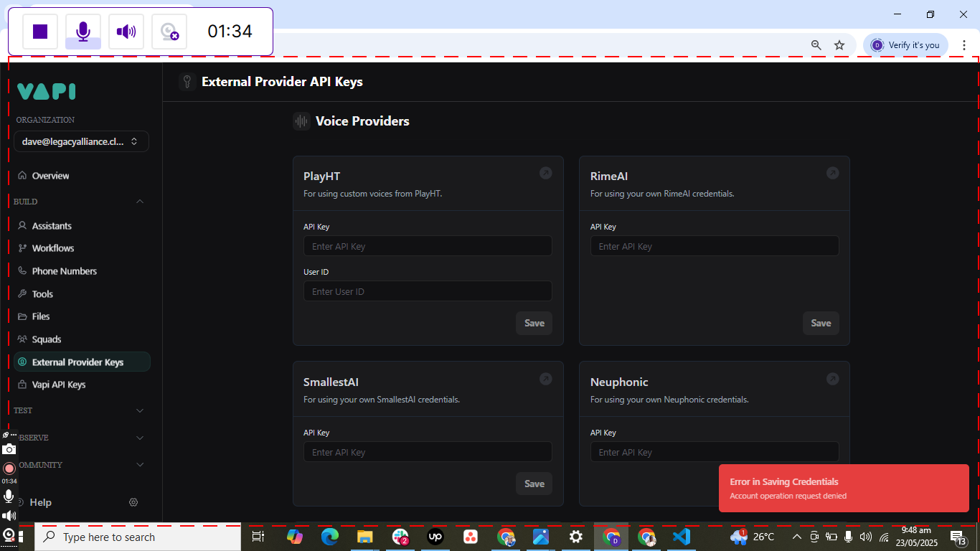Open the taskbar volume control
Image resolution: width=980 pixels, height=551 pixels.
click(x=866, y=537)
